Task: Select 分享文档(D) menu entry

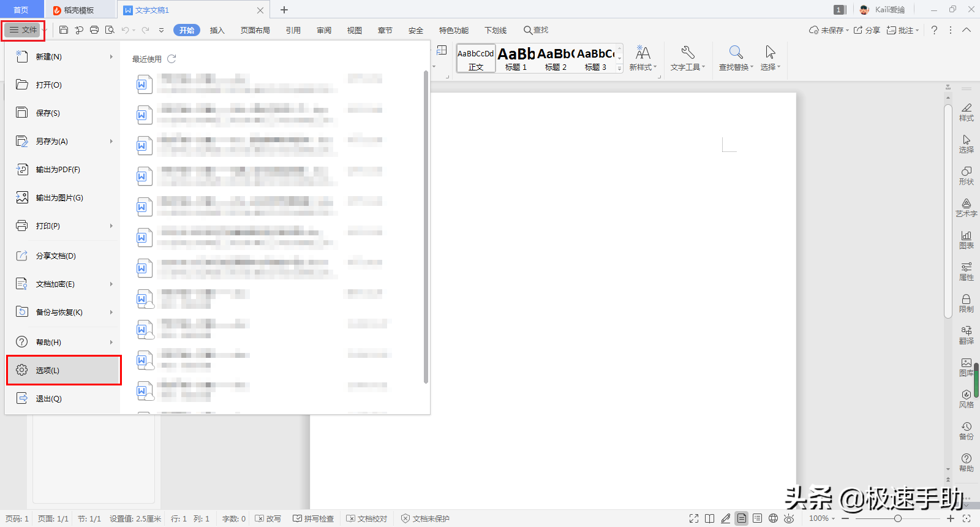Action: pos(62,256)
